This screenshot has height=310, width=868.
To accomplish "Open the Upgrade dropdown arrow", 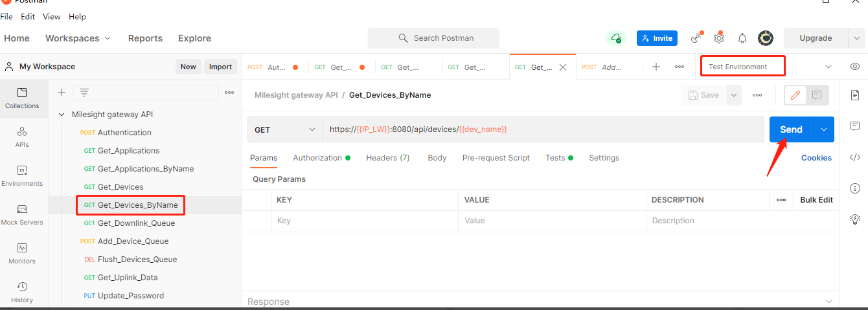I will [856, 38].
